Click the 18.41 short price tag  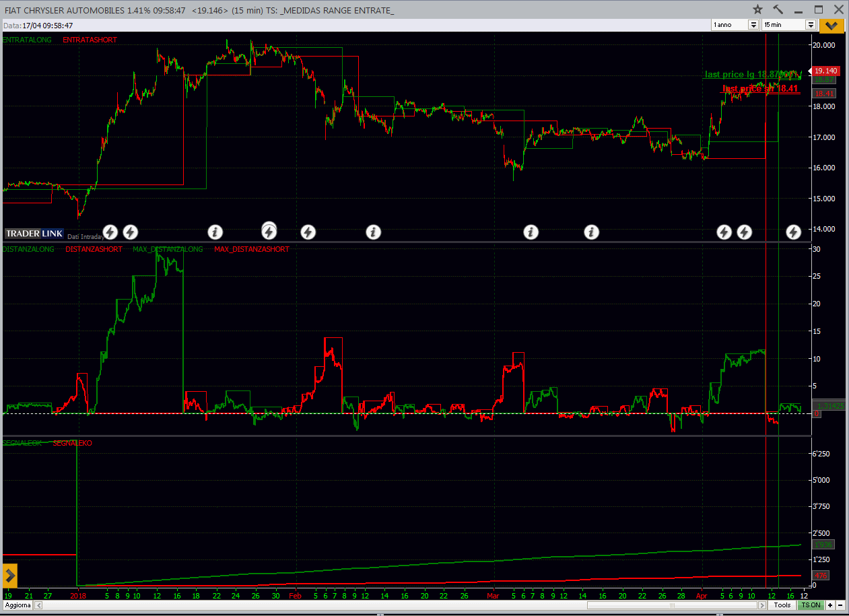click(824, 94)
